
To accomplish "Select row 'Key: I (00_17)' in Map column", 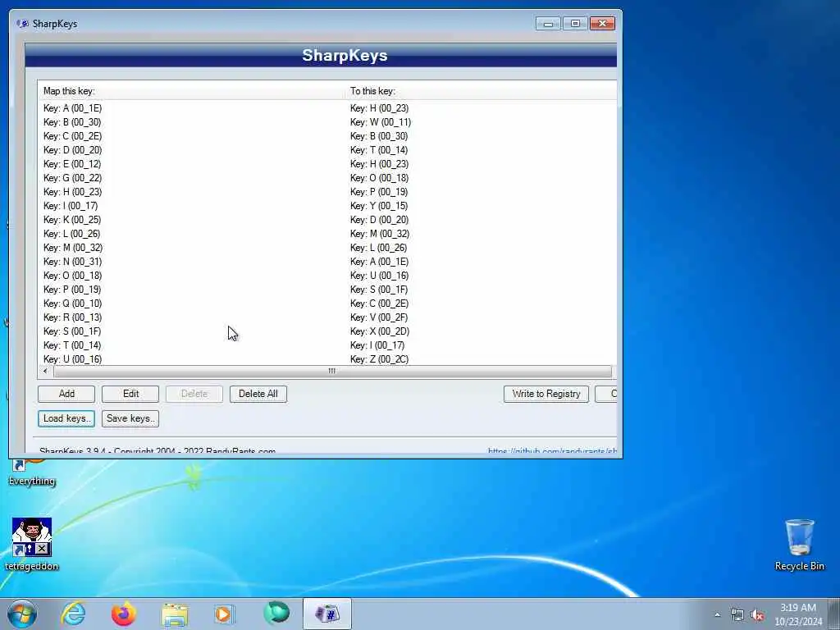I will pos(71,206).
